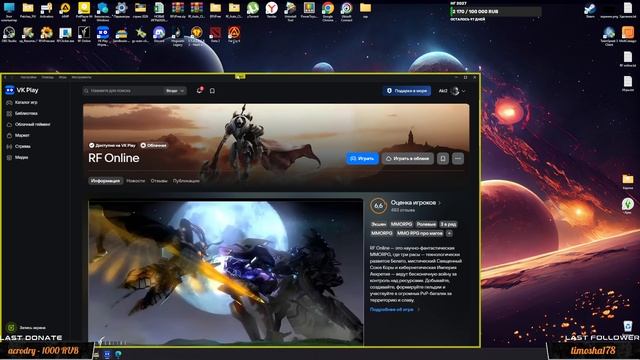
Task: Open Каталог игр in the sidebar
Action: point(22,102)
